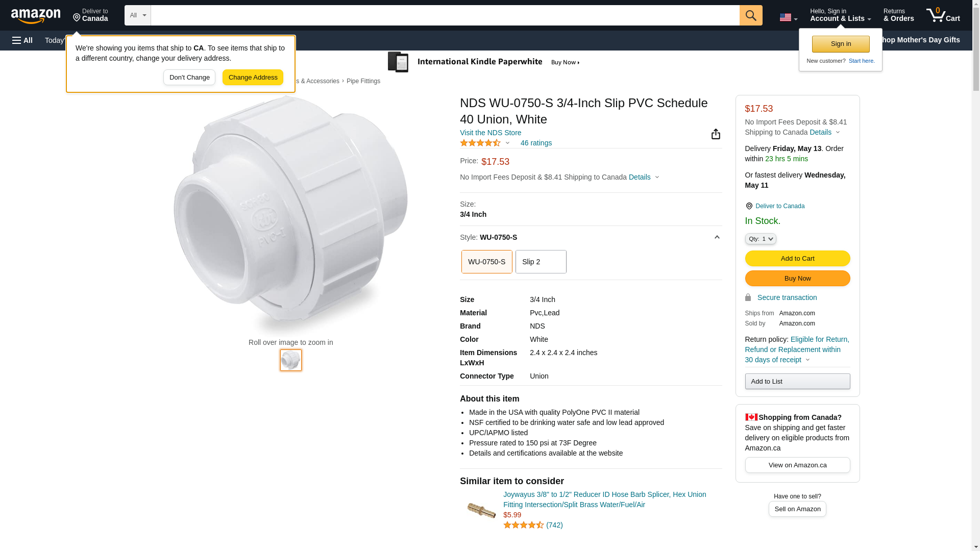980x551 pixels.
Task: Click the search magnifier button
Action: [750, 15]
